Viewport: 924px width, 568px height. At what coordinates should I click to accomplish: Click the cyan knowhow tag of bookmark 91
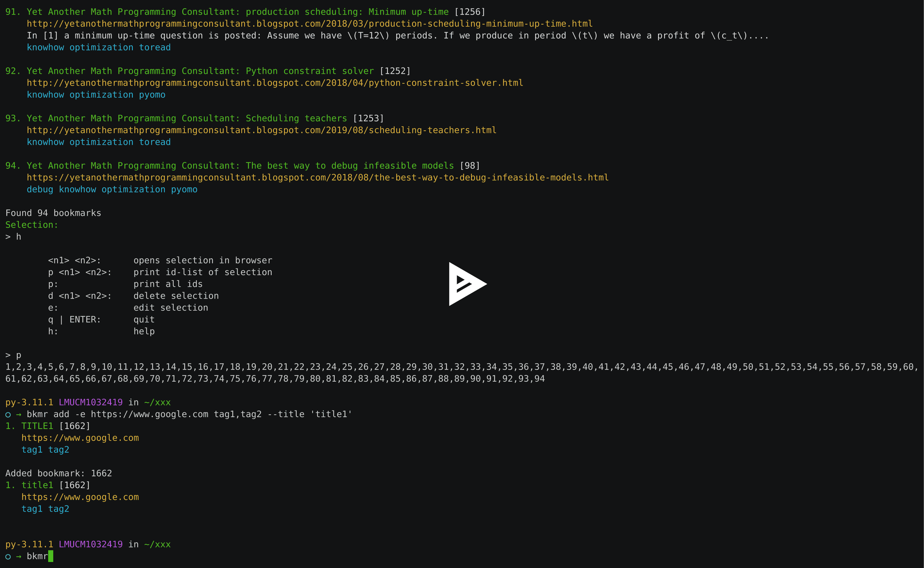[x=46, y=47]
